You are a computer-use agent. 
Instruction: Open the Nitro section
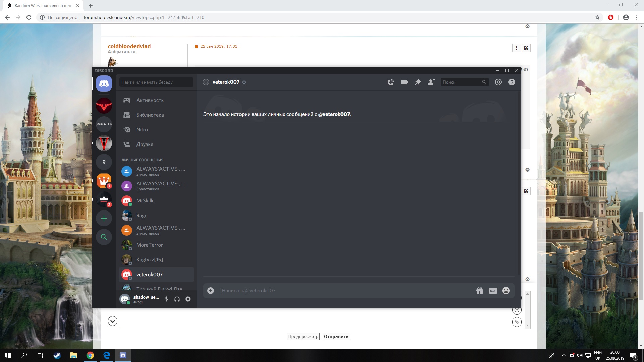coord(156,130)
